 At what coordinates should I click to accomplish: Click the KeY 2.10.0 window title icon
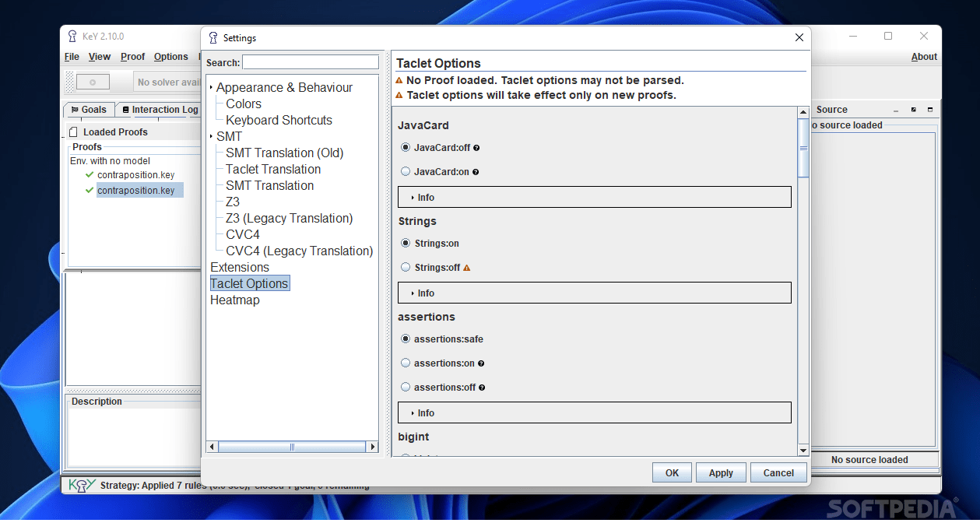(72, 36)
